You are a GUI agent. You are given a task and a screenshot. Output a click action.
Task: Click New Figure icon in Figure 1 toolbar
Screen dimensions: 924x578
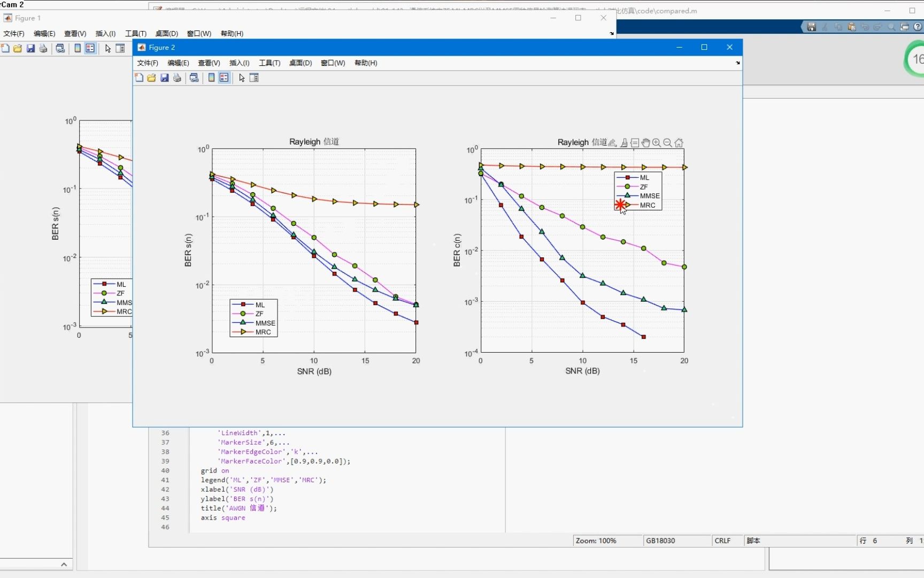pyautogui.click(x=5, y=48)
